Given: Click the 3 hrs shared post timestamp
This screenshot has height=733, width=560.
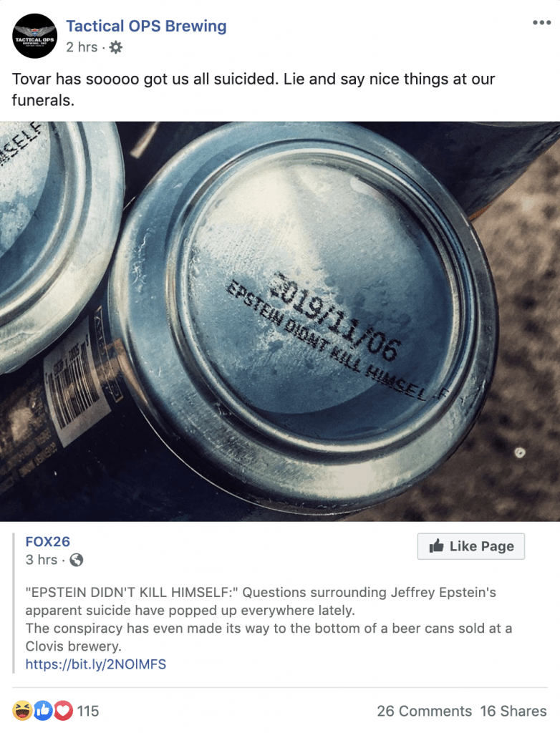Looking at the screenshot, I should tap(42, 560).
